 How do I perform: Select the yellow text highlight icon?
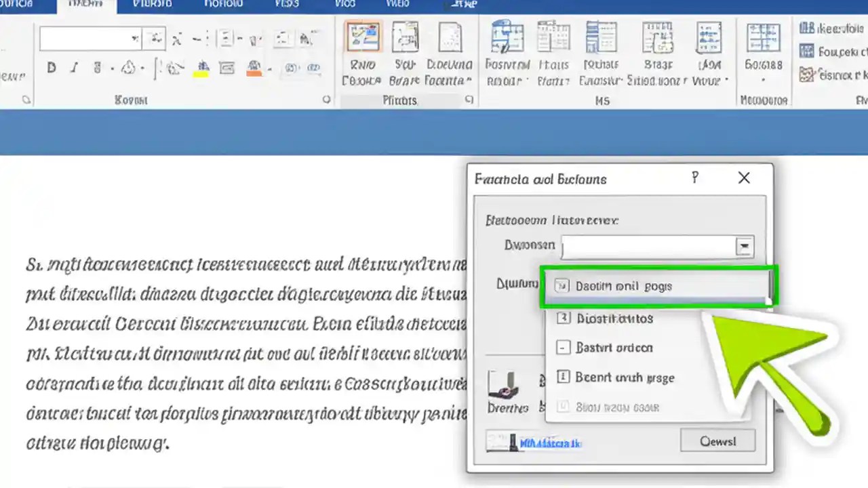[203, 69]
